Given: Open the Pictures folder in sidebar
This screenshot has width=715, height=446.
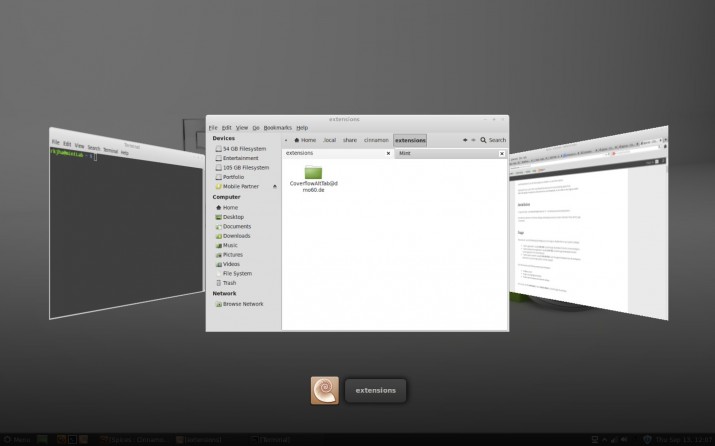Looking at the screenshot, I should [x=232, y=254].
